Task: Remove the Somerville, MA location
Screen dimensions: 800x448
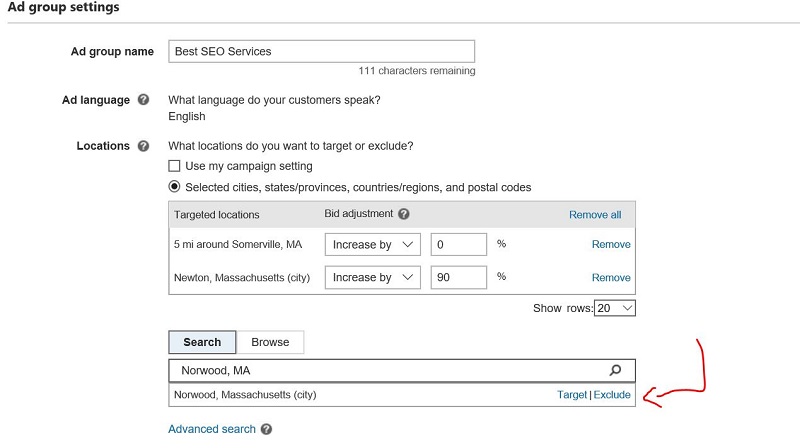Action: click(x=611, y=244)
